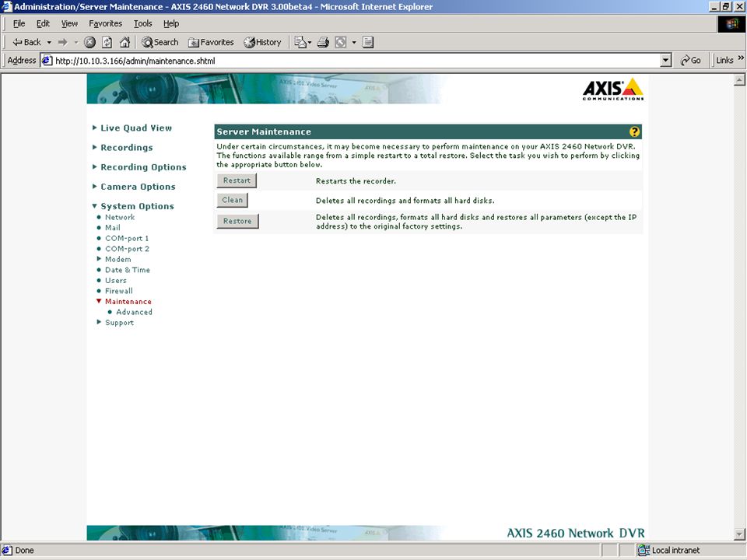Image resolution: width=747 pixels, height=560 pixels.
Task: Open the Favorites menu
Action: [x=105, y=23]
